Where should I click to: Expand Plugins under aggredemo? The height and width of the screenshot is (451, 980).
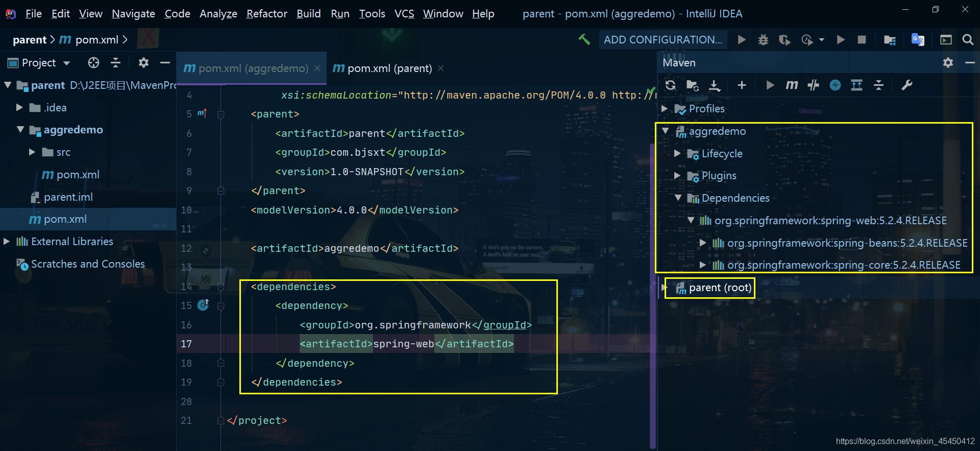(x=677, y=175)
